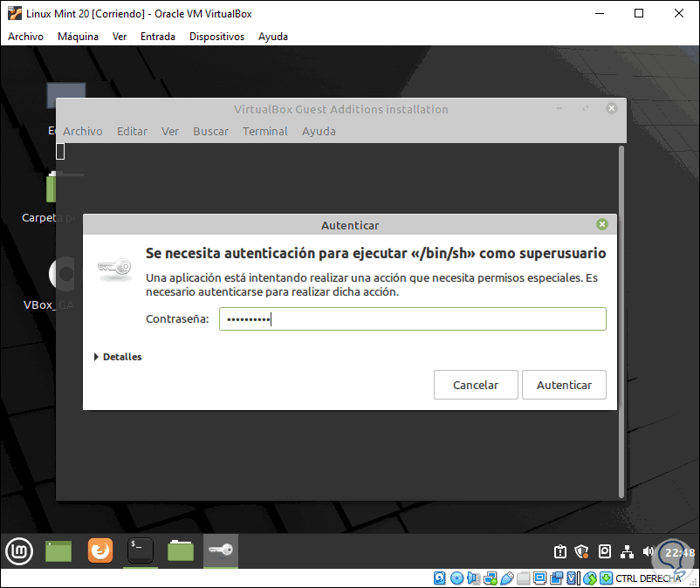Viewport: 700px width, 588px height.
Task: Open the Linux Mint start menu
Action: [x=19, y=551]
